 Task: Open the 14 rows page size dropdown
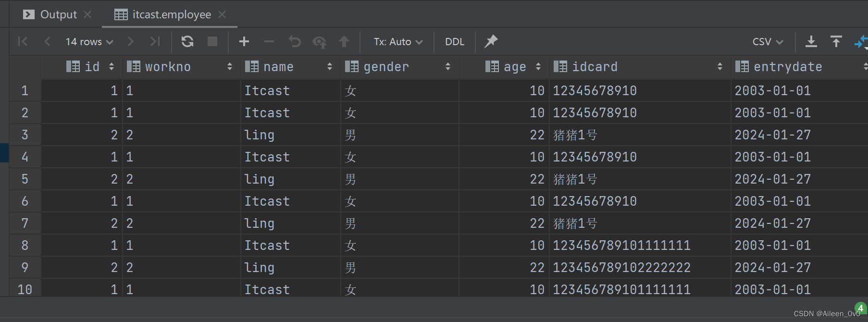(x=89, y=42)
